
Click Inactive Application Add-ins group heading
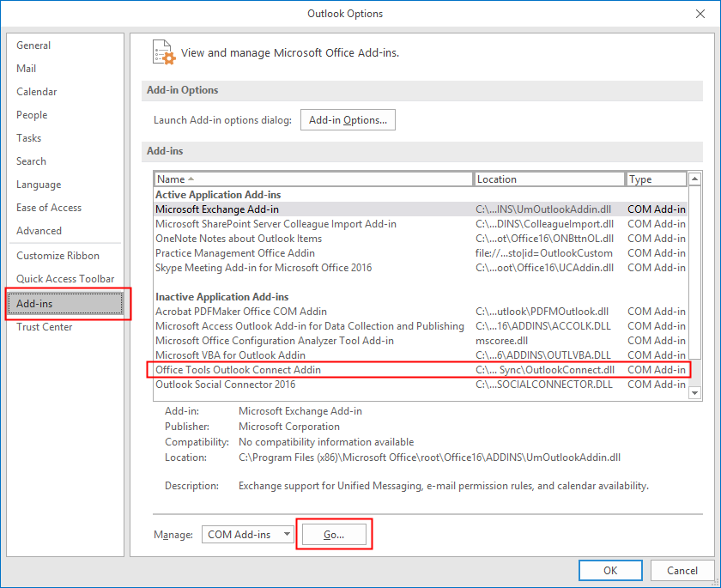pos(222,297)
